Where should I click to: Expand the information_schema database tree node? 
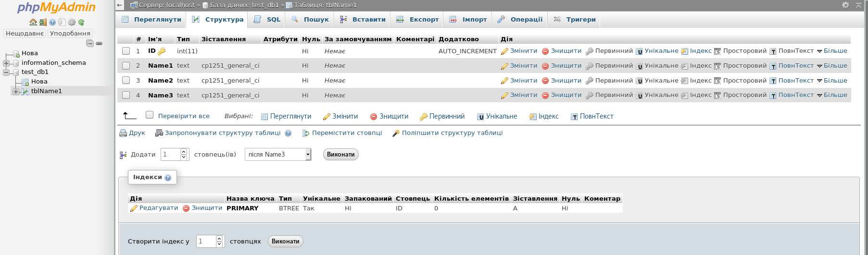click(x=6, y=63)
